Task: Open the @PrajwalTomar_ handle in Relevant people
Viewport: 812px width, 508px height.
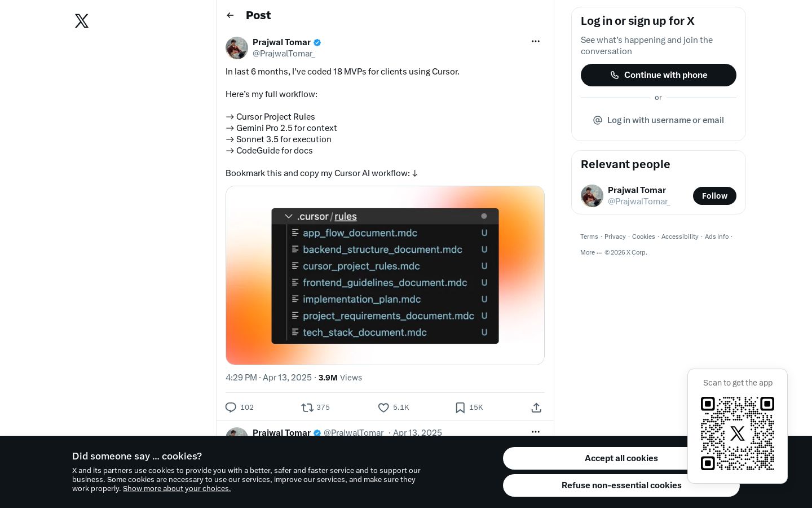Action: (x=639, y=202)
